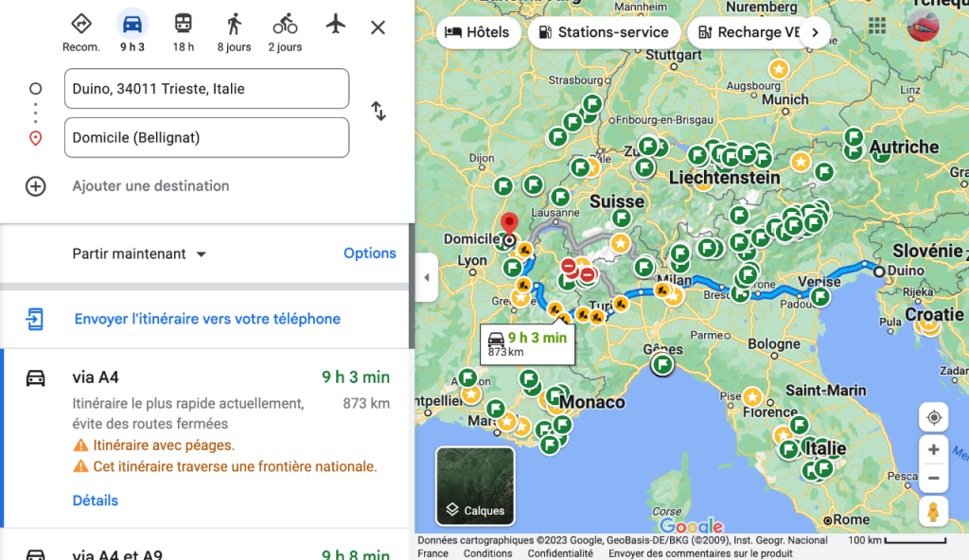This screenshot has width=969, height=560.
Task: Filter map by Hôtels
Action: tap(477, 32)
